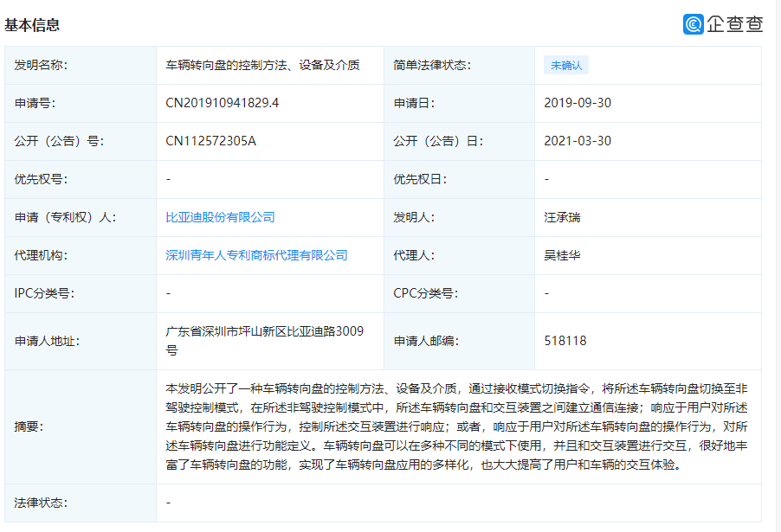The width and height of the screenshot is (781, 532).
Task: Click the 发明人 label cell
Action: [459, 217]
